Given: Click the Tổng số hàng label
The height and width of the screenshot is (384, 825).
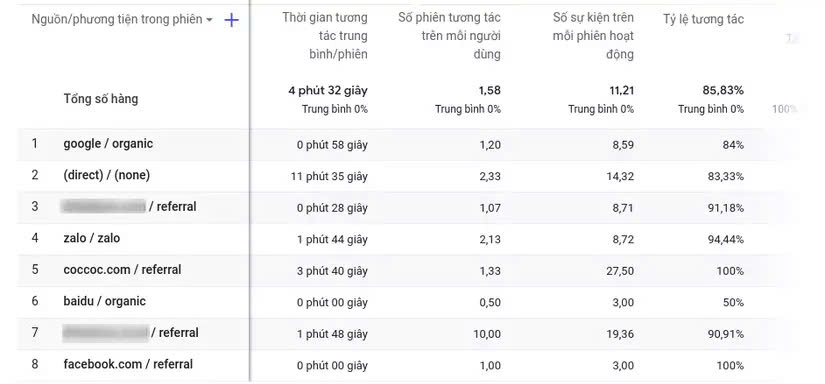Looking at the screenshot, I should tap(100, 99).
